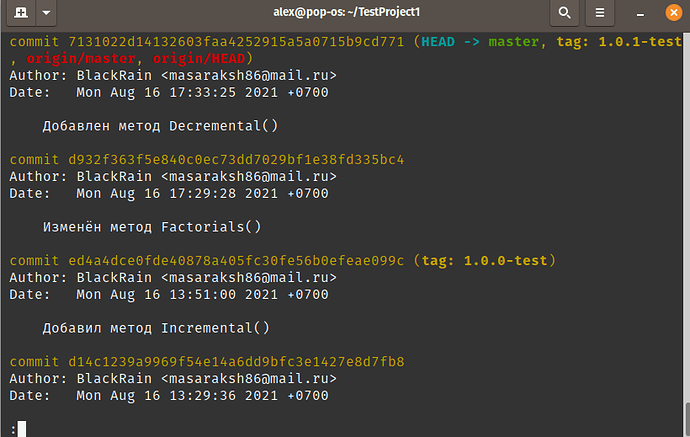
Task: Click the Factorials() commit message
Action: [x=152, y=227]
